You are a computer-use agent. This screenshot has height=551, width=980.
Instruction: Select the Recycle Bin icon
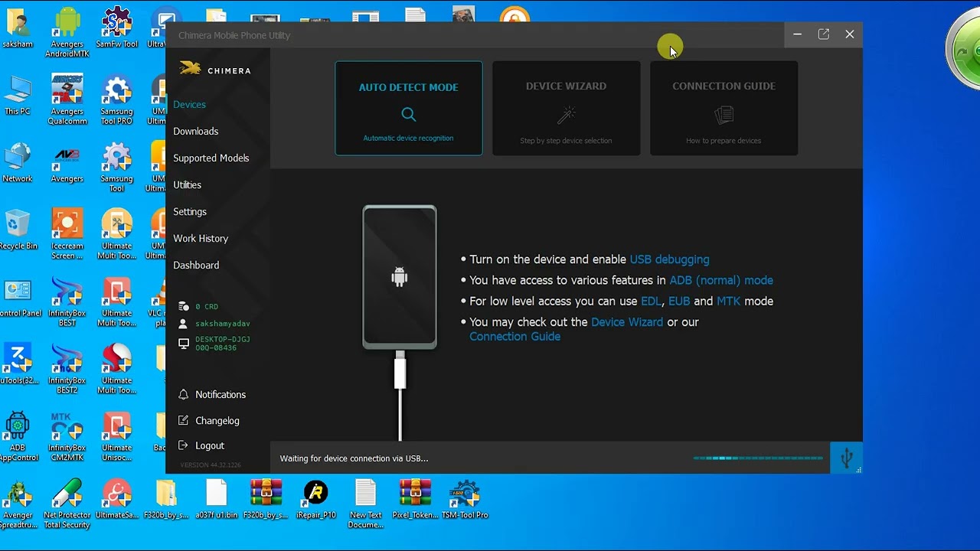pyautogui.click(x=17, y=230)
